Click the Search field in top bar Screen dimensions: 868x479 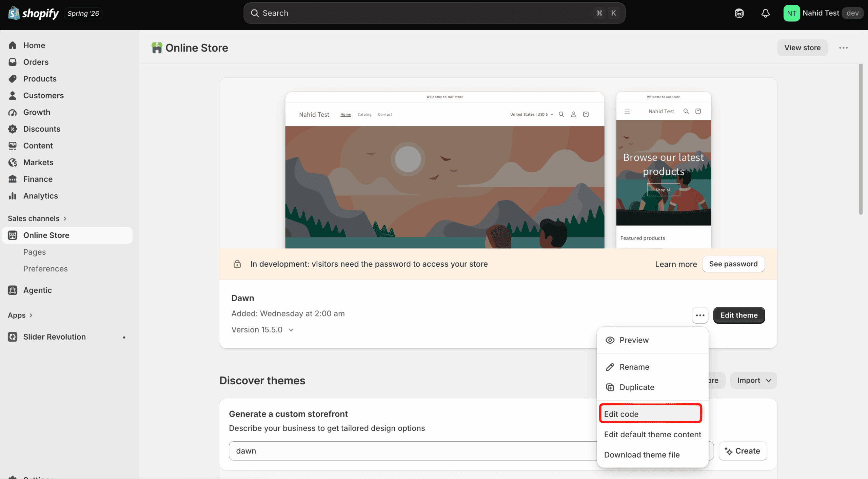(x=434, y=13)
